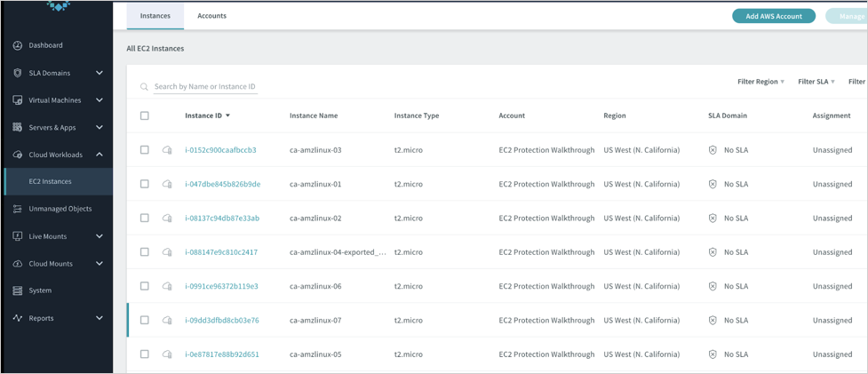The height and width of the screenshot is (374, 868).
Task: Open instance link i-09dd3dfbd8cb03e76
Action: coord(222,321)
